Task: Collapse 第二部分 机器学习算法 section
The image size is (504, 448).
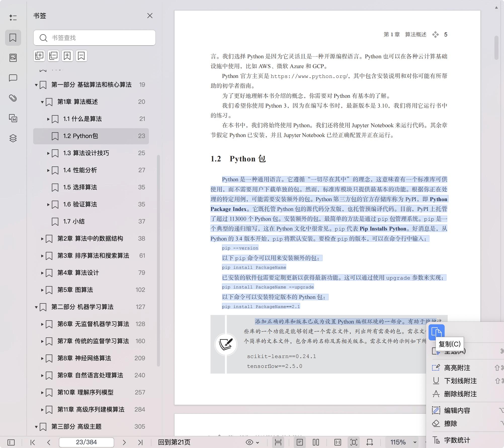Action: 36,307
